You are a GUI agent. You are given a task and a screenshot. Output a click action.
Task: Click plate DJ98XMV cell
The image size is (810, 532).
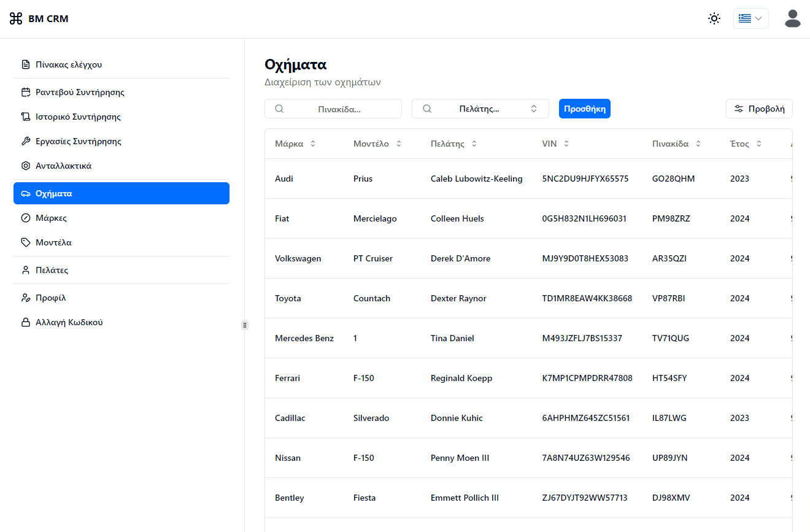pyautogui.click(x=671, y=498)
